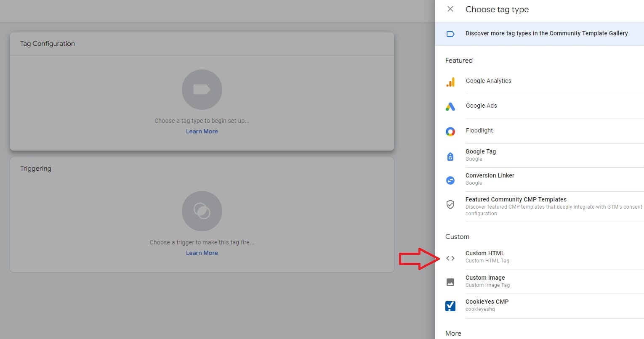
Task: Click the Featured Community CMP Templates shield icon
Action: tap(450, 205)
